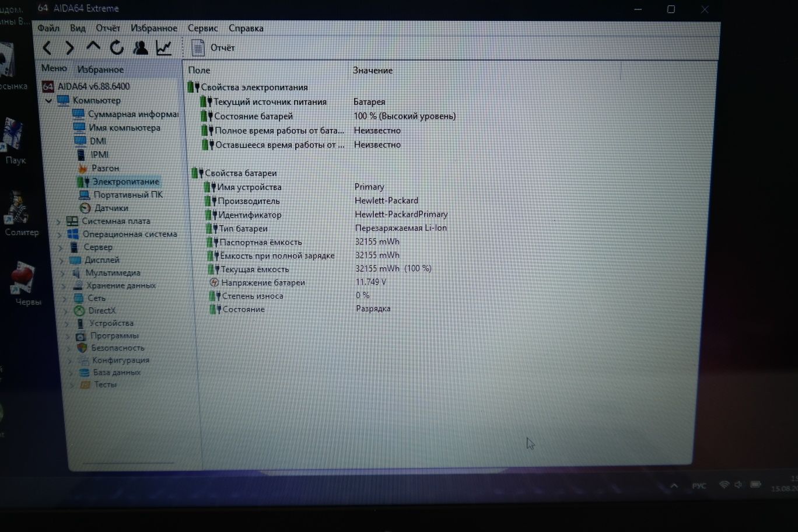Open the Червы desktop shortcut

tap(26, 284)
